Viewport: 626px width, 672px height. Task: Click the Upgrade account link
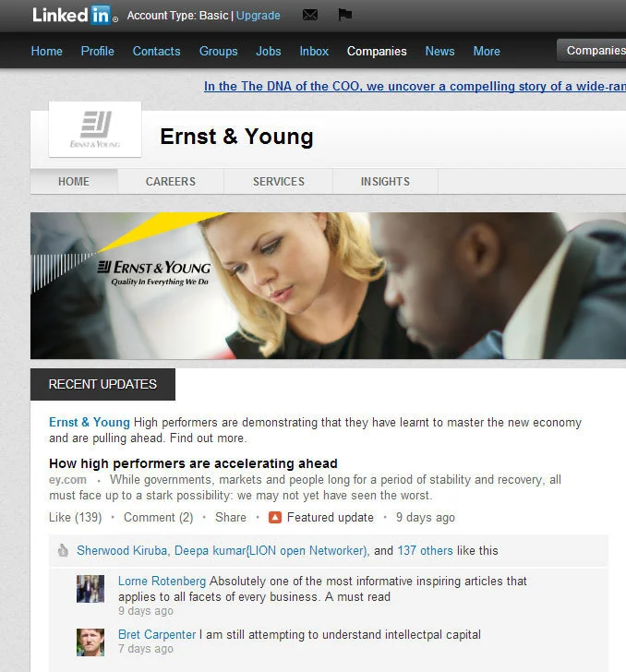tap(259, 16)
